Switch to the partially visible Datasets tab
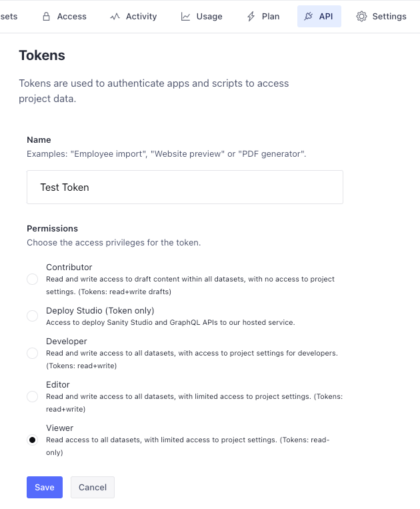Image resolution: width=420 pixels, height=509 pixels. click(x=9, y=17)
